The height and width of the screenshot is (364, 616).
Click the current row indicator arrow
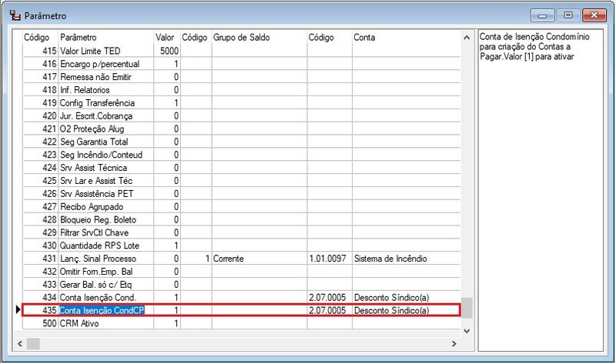tap(17, 310)
